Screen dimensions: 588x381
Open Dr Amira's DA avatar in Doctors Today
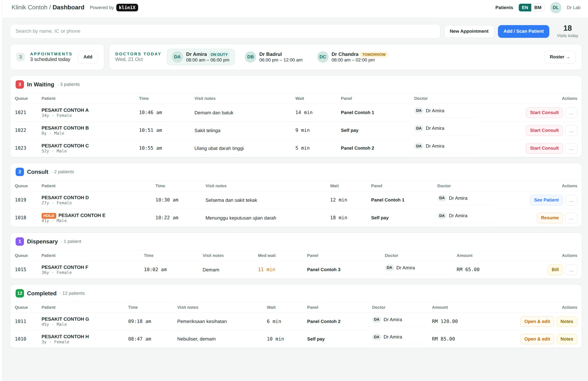pyautogui.click(x=177, y=57)
